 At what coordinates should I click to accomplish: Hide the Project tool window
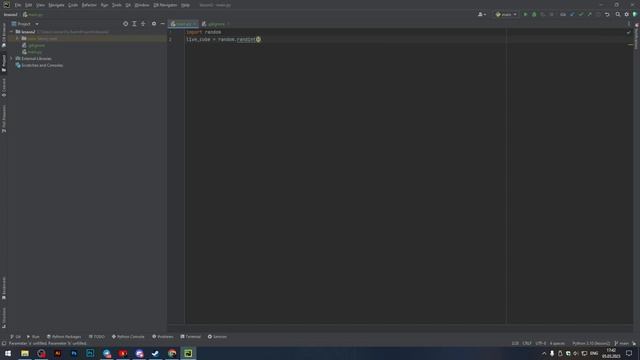point(162,24)
